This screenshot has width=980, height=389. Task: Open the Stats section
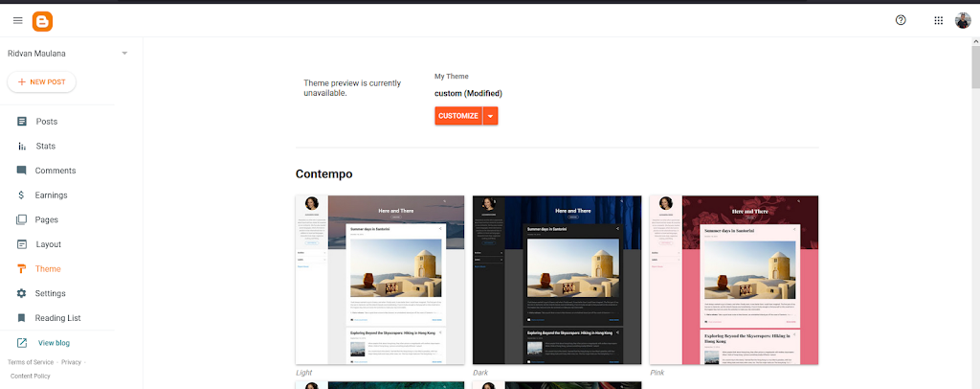[46, 146]
